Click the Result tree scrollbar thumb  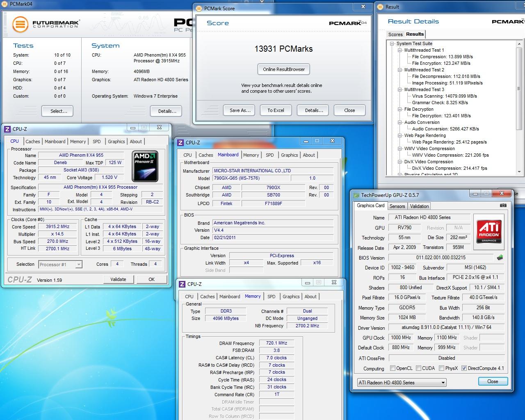coord(519,88)
